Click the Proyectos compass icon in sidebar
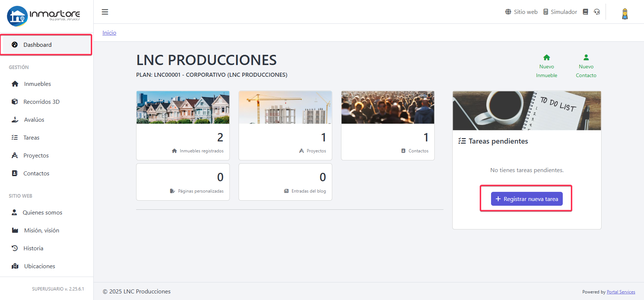 pos(15,155)
